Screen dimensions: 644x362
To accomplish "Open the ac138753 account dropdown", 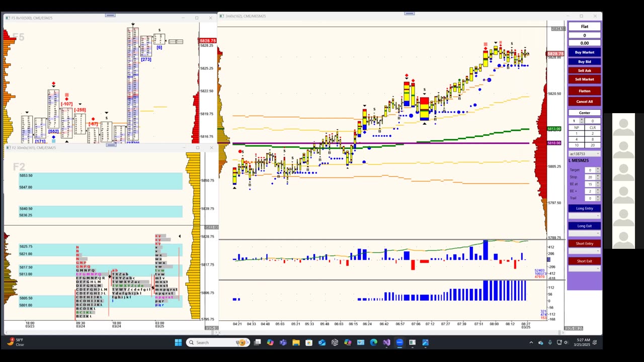I will [x=584, y=154].
